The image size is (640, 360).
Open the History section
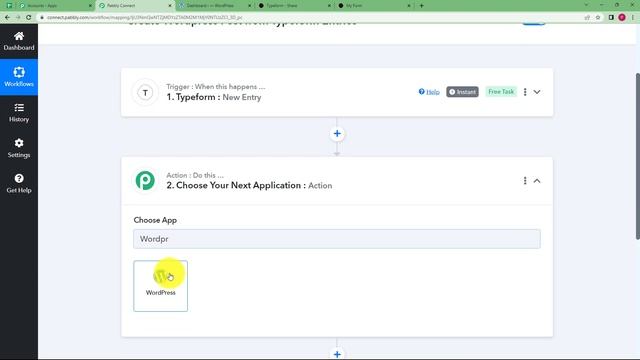pos(19,113)
